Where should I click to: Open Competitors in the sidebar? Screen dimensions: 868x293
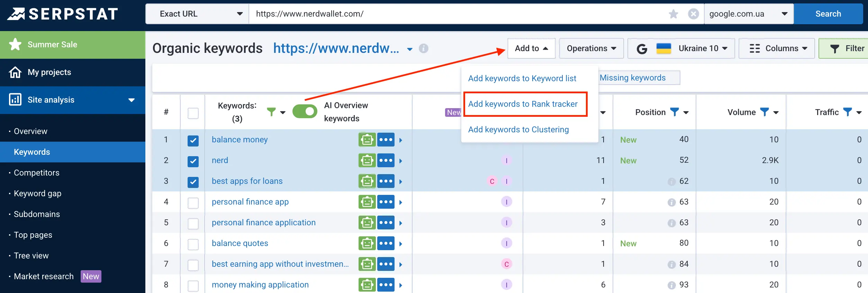click(36, 173)
